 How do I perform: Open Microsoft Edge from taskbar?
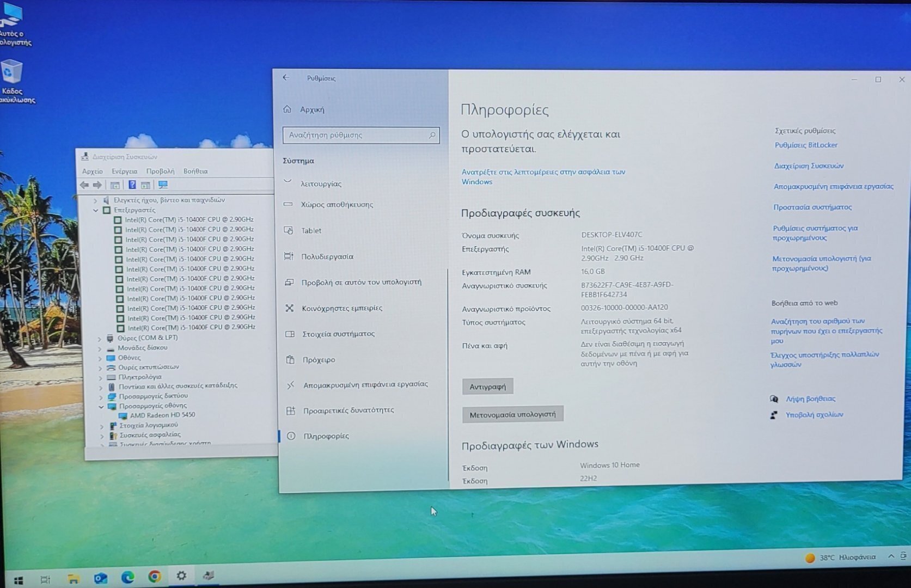127,577
